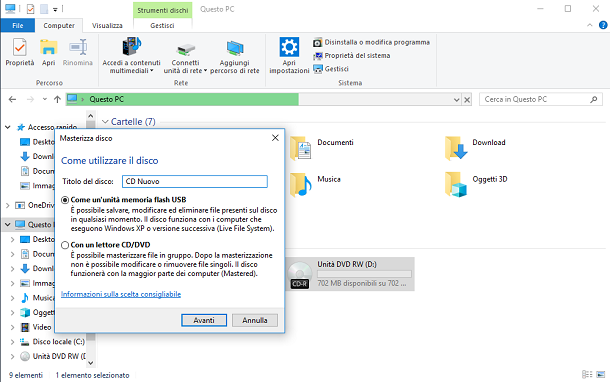
Task: Click Questo PC in address bar
Action: pos(107,100)
